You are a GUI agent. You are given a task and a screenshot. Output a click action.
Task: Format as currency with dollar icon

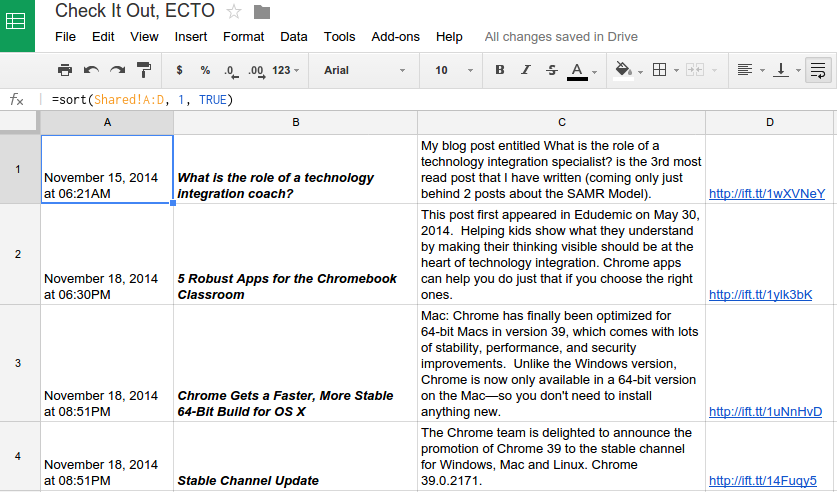pos(179,70)
